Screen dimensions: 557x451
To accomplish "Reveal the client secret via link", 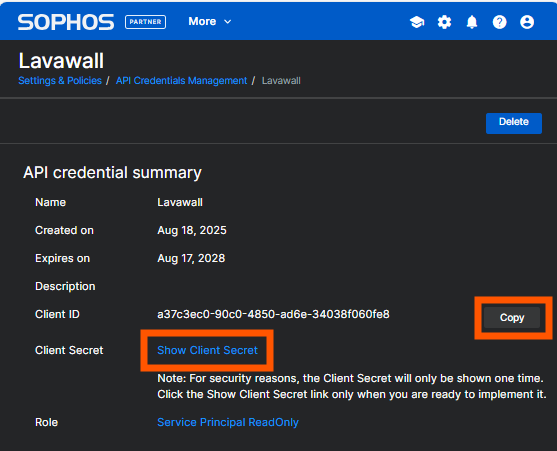I will tap(207, 350).
